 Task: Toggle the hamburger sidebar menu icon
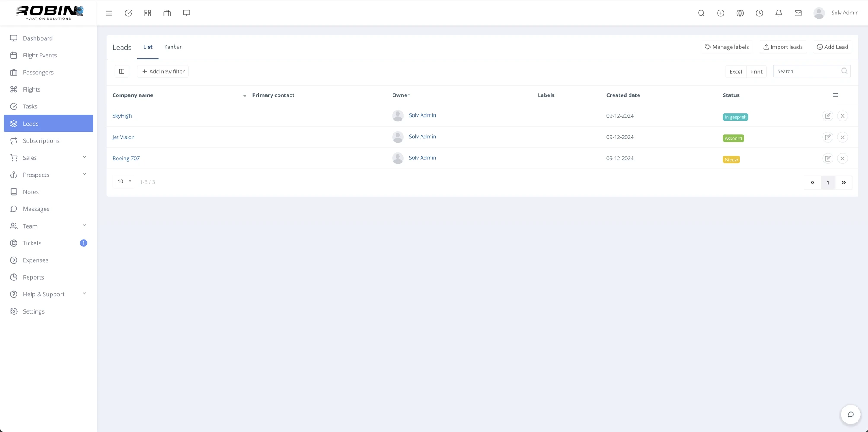tap(109, 13)
